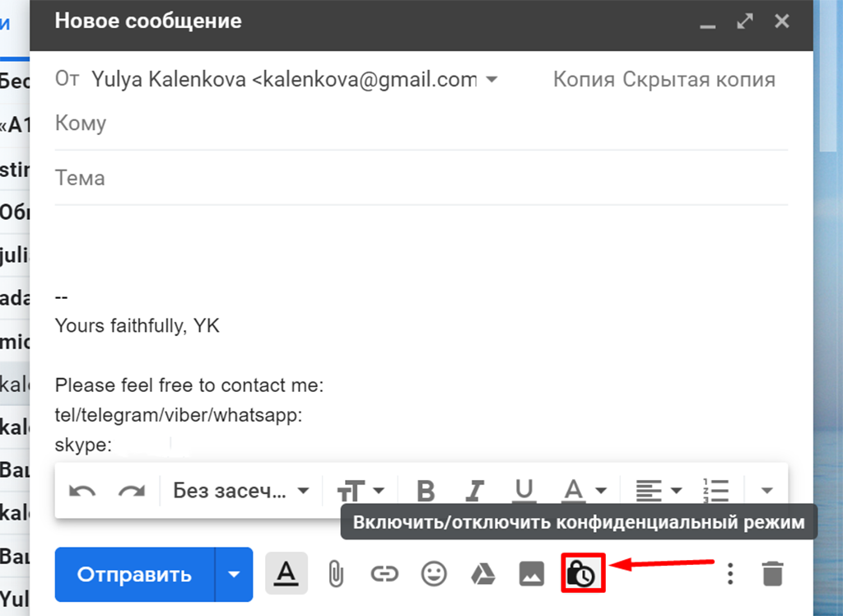Expand more formatting options arrow

766,492
